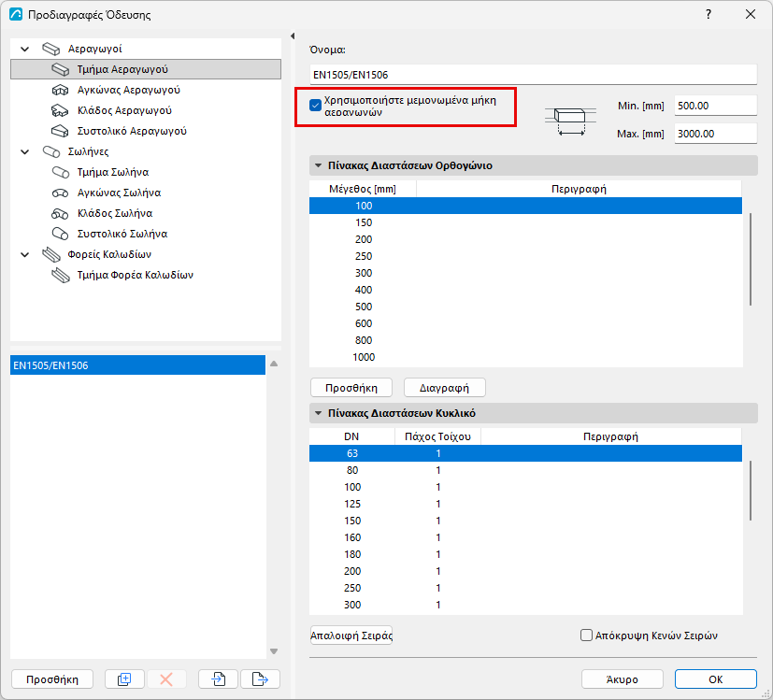The height and width of the screenshot is (700, 773).
Task: Select Συστολικό Σωλήνα in the tree
Action: tap(110, 234)
